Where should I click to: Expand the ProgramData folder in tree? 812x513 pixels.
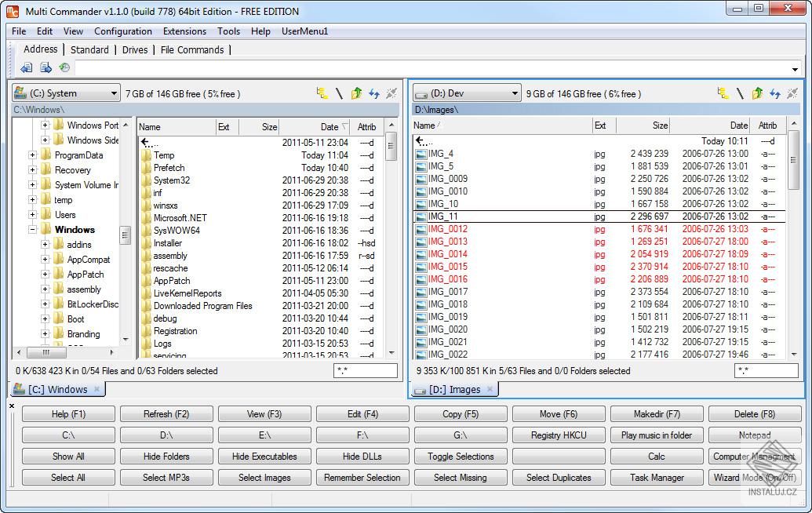(33, 155)
